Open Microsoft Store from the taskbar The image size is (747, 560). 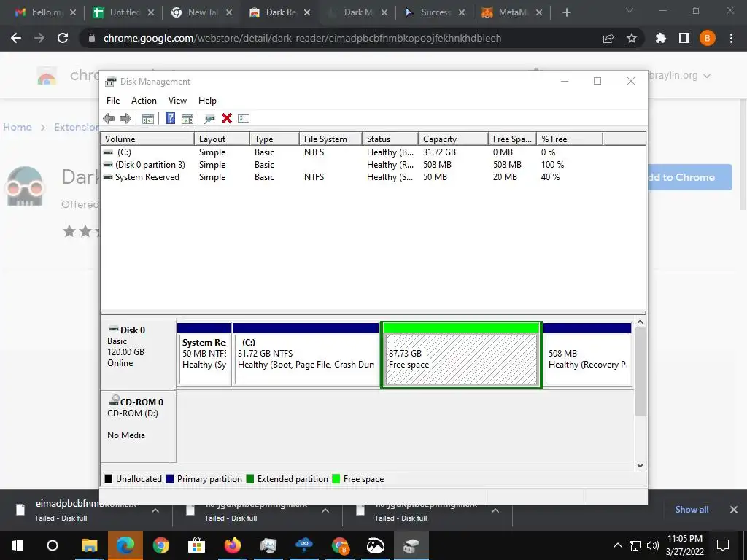click(x=196, y=545)
